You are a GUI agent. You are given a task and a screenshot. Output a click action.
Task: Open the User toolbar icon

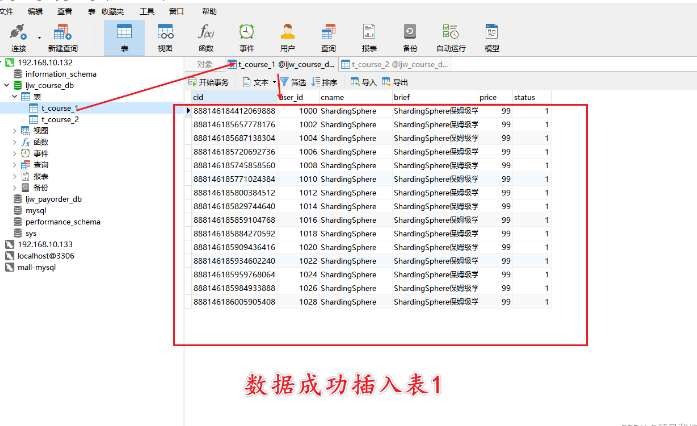287,38
